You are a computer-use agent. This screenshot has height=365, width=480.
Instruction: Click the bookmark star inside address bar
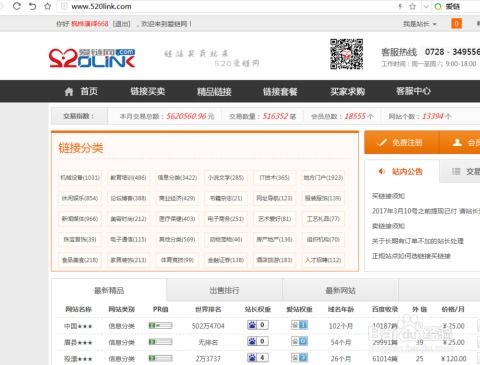[413, 6]
